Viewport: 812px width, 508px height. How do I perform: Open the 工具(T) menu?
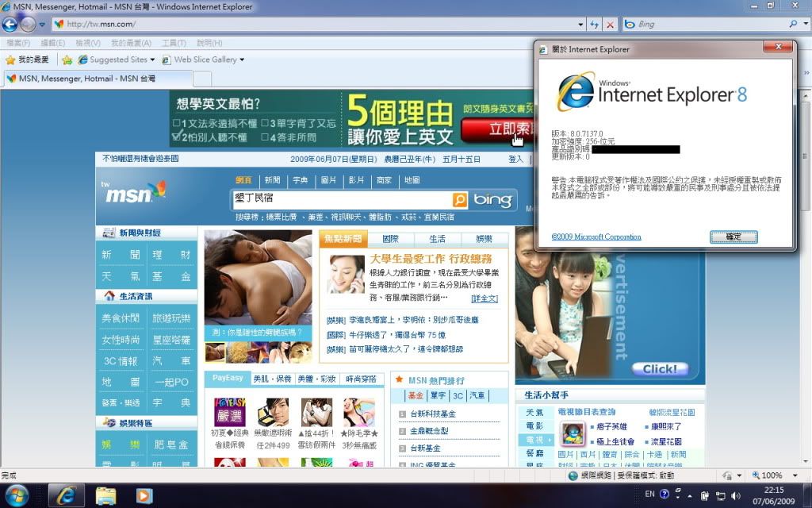[x=174, y=43]
